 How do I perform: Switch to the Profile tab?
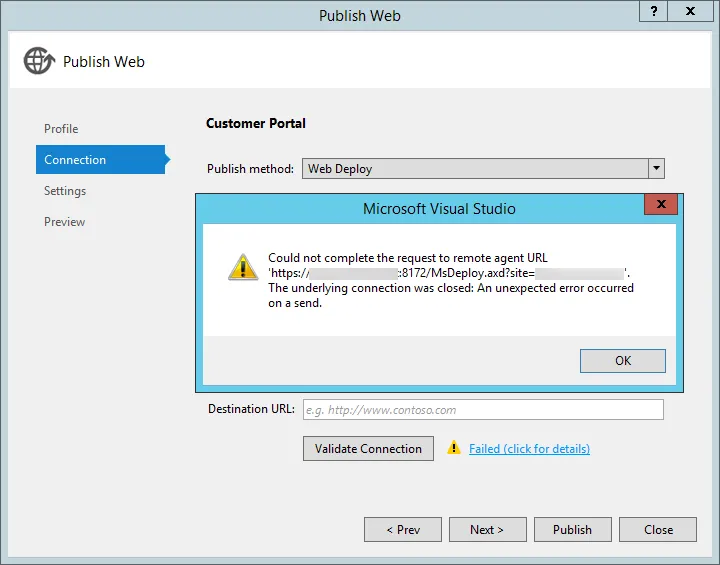[61, 129]
